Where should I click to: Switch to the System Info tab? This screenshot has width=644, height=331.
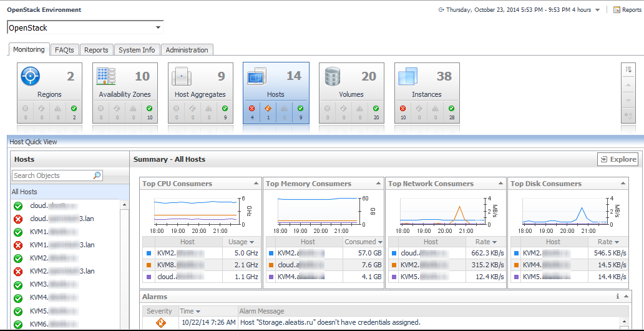(137, 50)
